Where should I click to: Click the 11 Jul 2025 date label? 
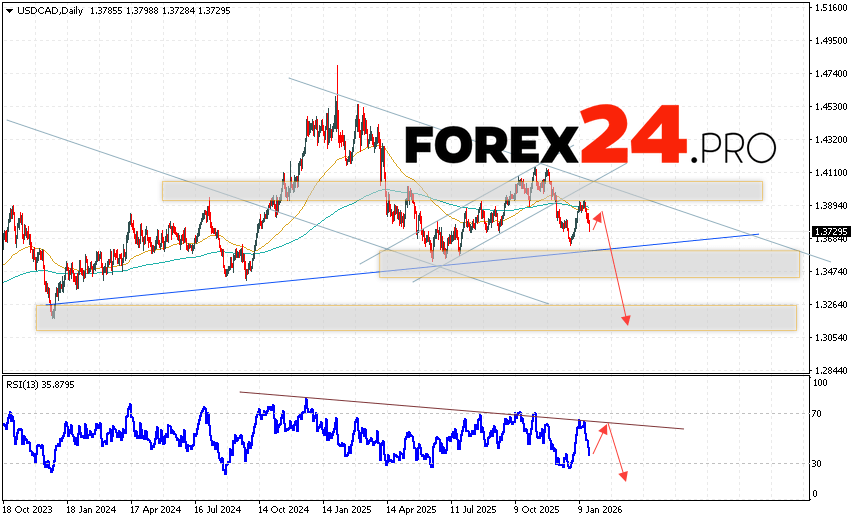coord(473,510)
